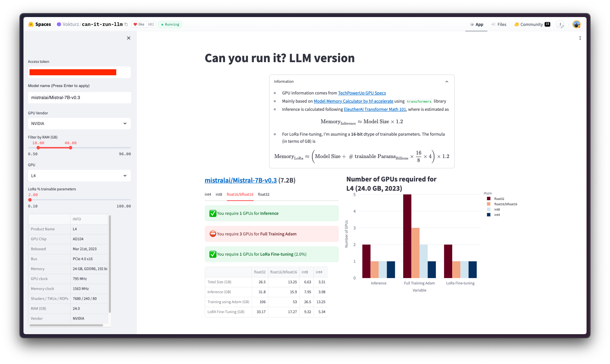Copy the space name with the copy icon
610x364 pixels.
point(126,25)
